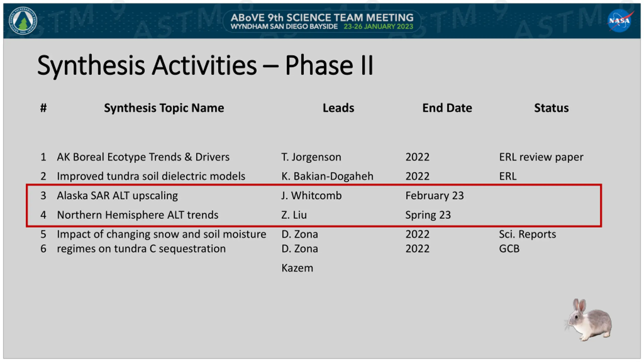Click the February 23 end date

pyautogui.click(x=434, y=196)
